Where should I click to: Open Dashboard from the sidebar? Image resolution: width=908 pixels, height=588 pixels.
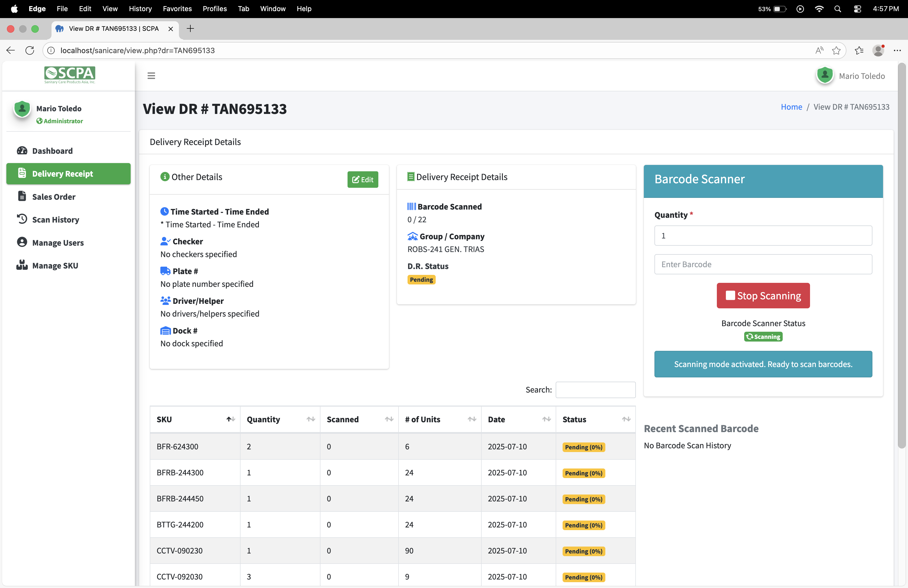(x=52, y=151)
